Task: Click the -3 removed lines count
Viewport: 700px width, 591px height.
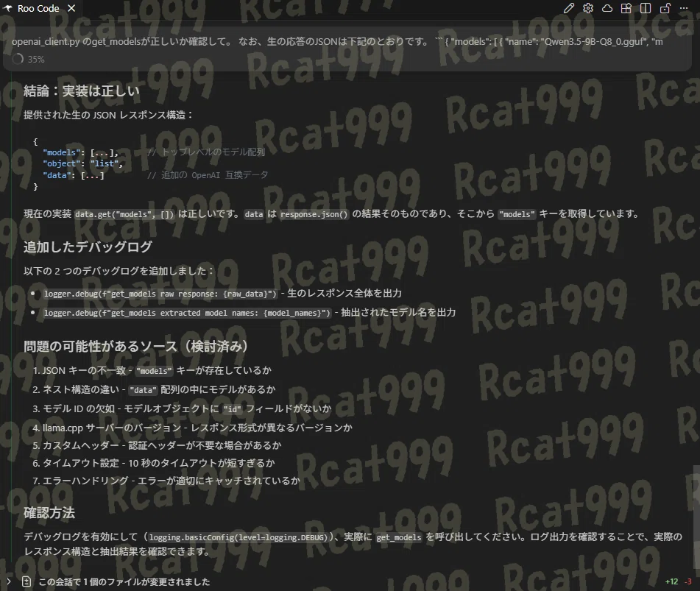Action: 688,581
